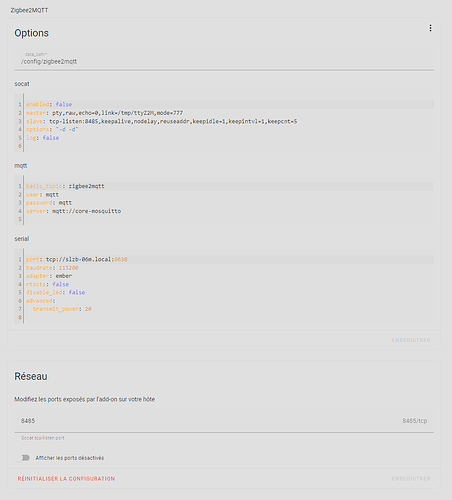
Task: Click 'port: tcp://slzb-06m.local' line
Action: coord(77,259)
